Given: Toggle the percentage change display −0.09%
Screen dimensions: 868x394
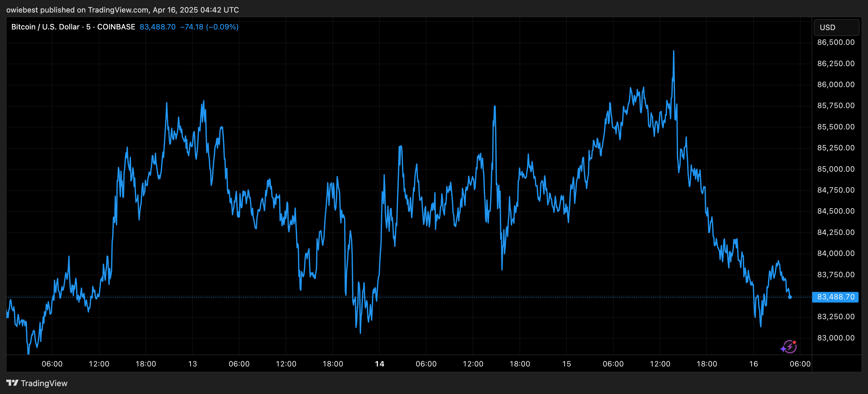Looking at the screenshot, I should (x=223, y=27).
